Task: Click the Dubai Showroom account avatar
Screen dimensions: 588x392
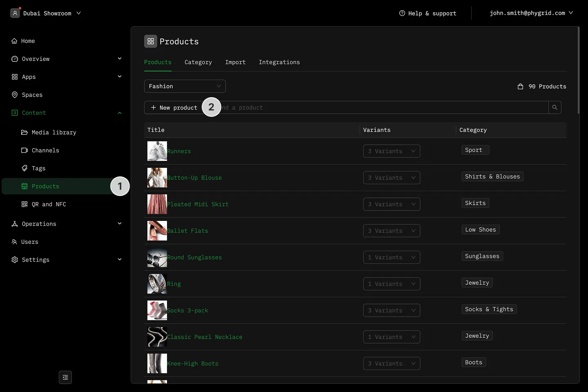Action: [15, 13]
